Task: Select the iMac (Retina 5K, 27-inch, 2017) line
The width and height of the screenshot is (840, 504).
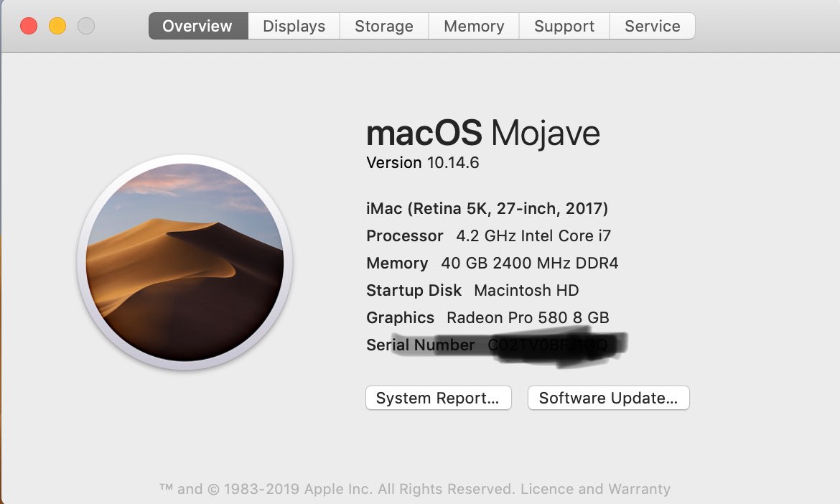Action: [x=487, y=208]
